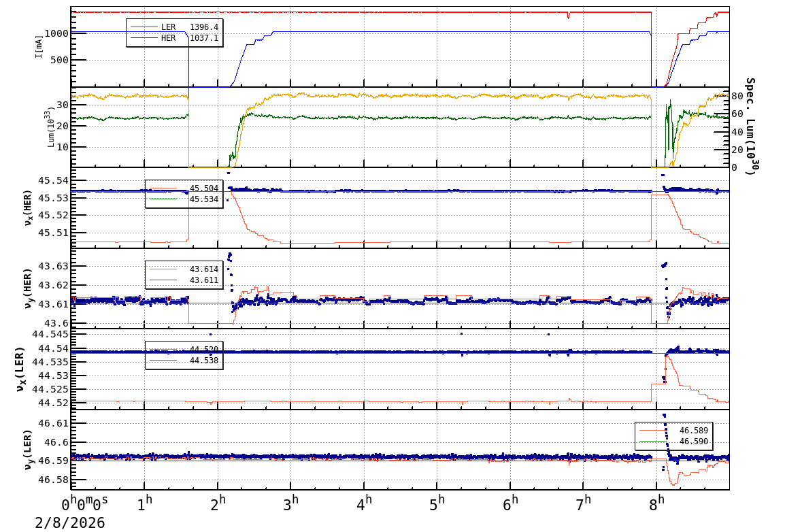Viewport: 785px width, 532px height.
Task: Click the νx(LER) axis label
Action: [20, 369]
